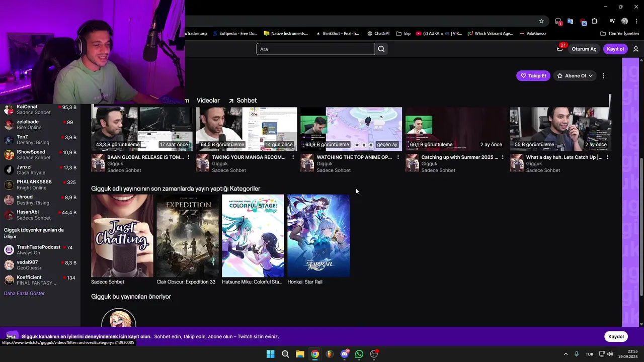644x362 pixels.
Task: Open options for BAAN GLOBAL RELEASE video
Action: 189,157
